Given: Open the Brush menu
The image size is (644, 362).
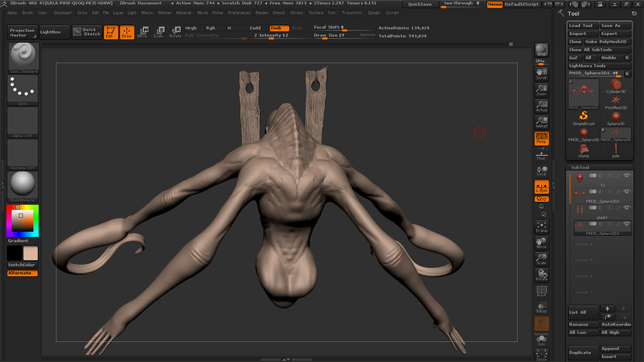Looking at the screenshot, I should tap(27, 12).
